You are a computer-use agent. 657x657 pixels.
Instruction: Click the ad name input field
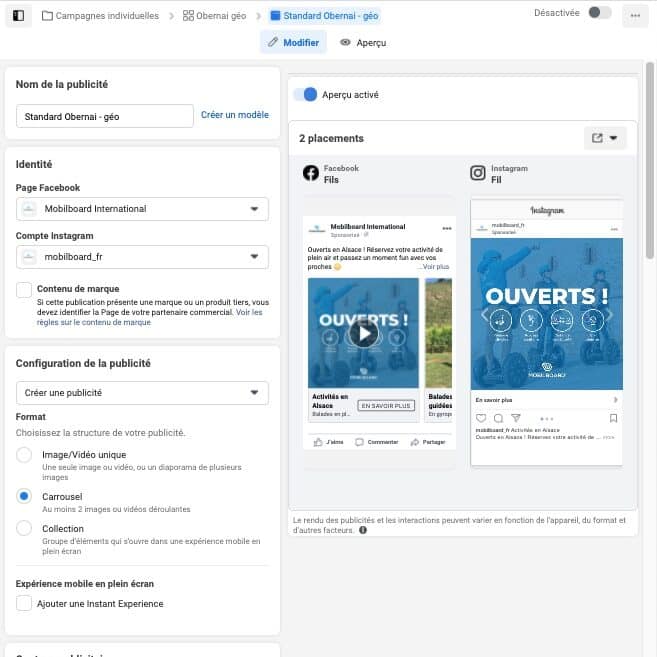(105, 116)
